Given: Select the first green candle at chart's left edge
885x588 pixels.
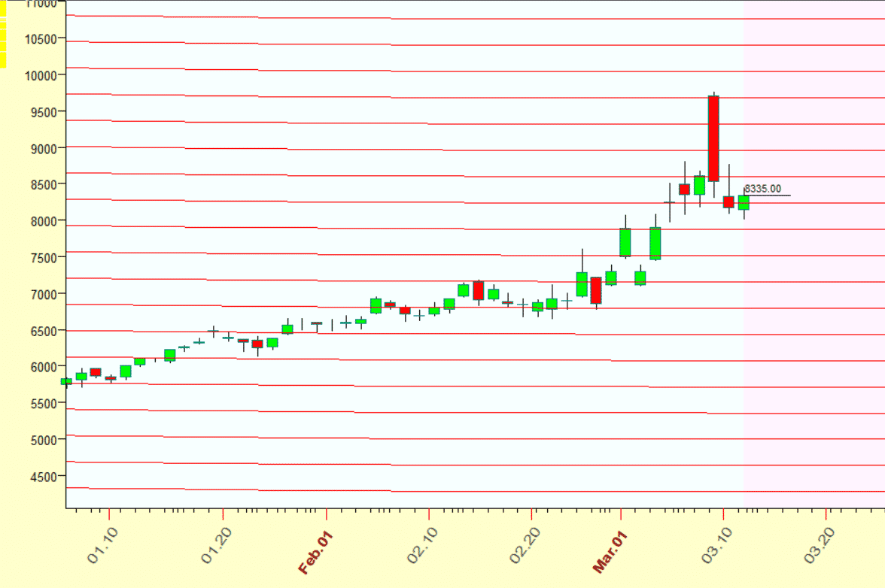Looking at the screenshot, I should (66, 381).
